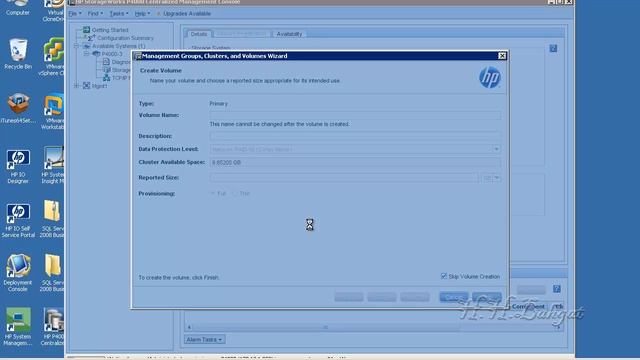Click the Upgrades Available link

pyautogui.click(x=187, y=13)
